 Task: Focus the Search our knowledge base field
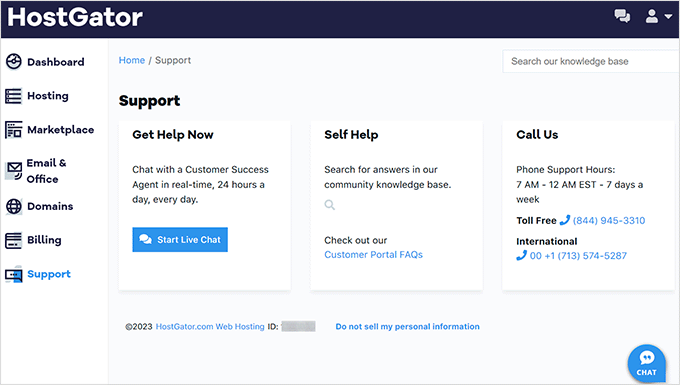click(x=591, y=61)
